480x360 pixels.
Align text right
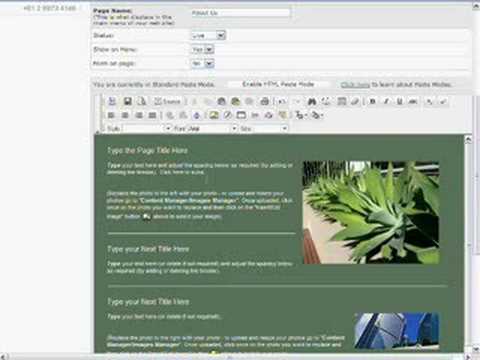coord(139,115)
